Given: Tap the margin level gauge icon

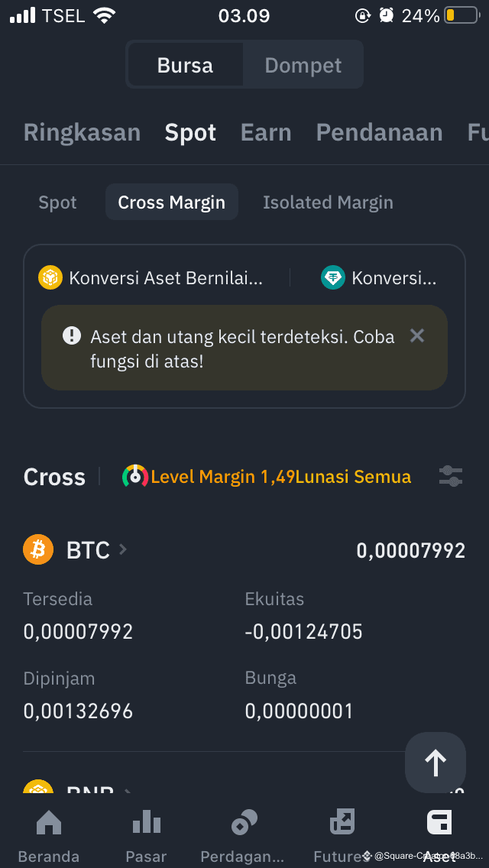Looking at the screenshot, I should coord(135,476).
